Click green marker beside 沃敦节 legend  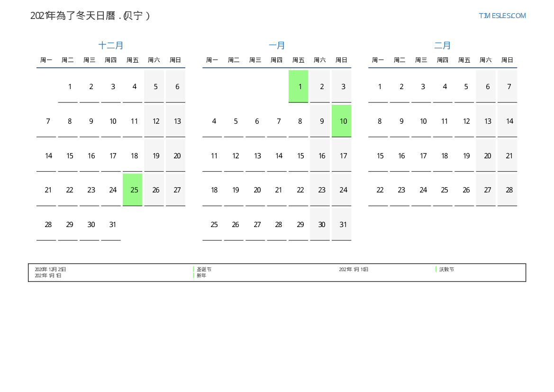(x=436, y=269)
